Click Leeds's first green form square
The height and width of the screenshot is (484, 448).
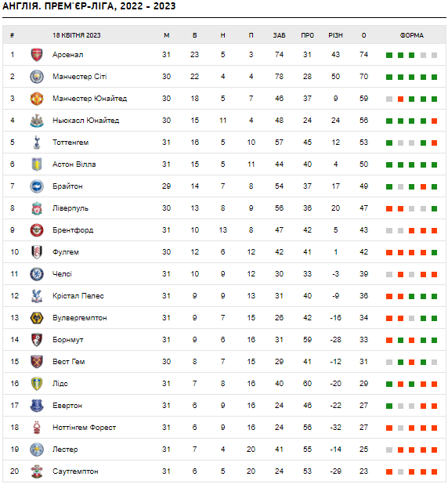click(x=389, y=384)
